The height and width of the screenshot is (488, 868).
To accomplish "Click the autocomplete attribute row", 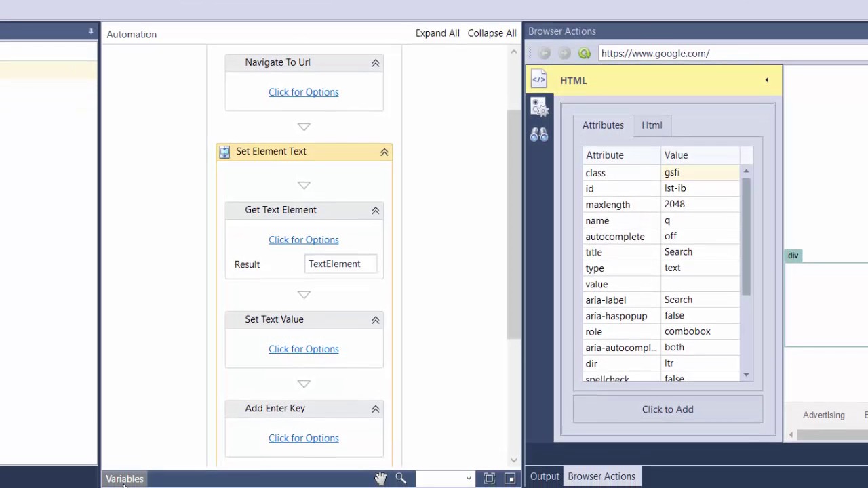I will pos(661,237).
